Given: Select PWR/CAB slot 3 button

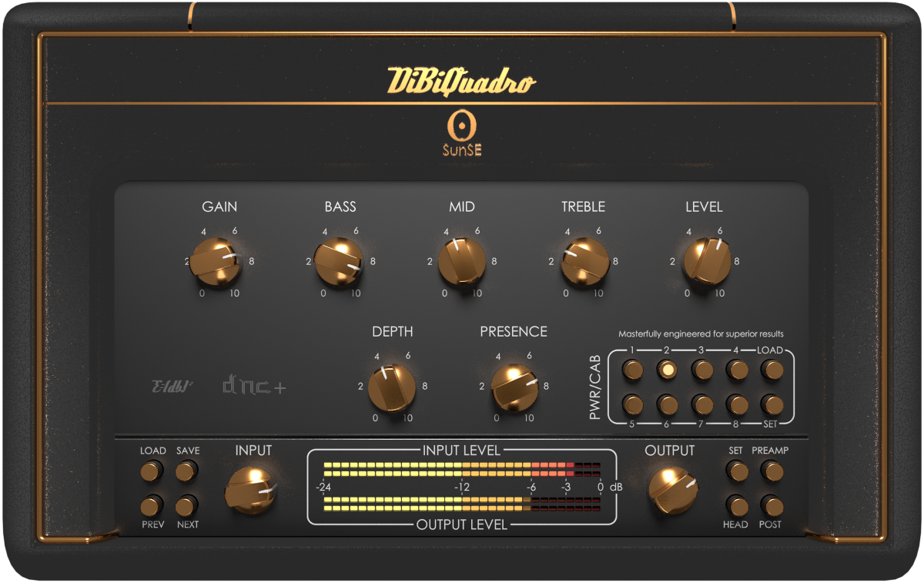Looking at the screenshot, I should (x=702, y=370).
